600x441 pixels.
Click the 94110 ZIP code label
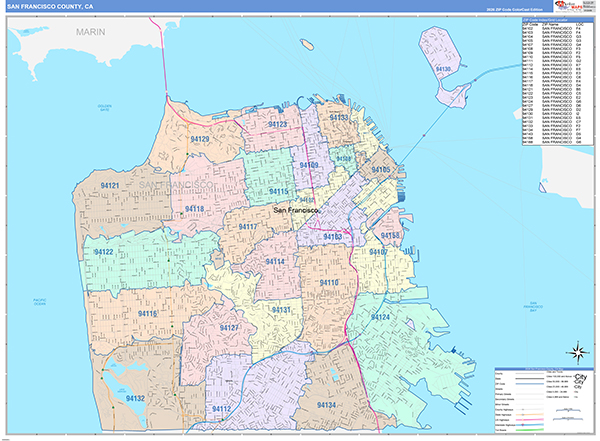(329, 283)
